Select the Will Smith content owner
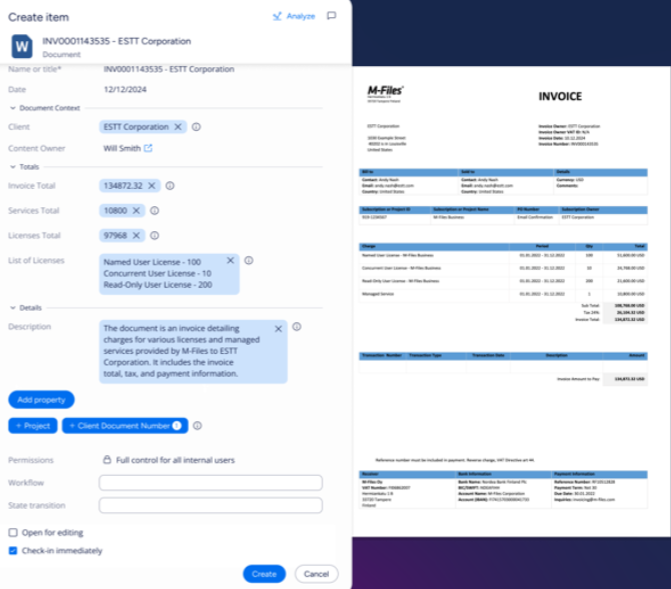The width and height of the screenshot is (671, 589). point(122,148)
